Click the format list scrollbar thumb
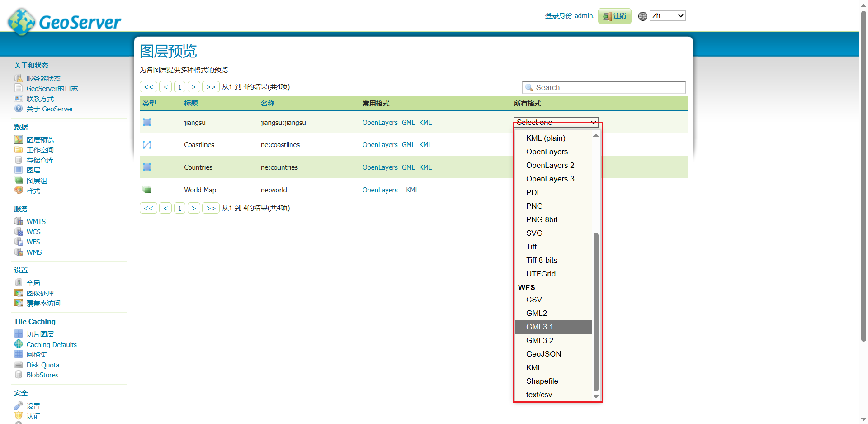This screenshot has height=424, width=868. (x=596, y=312)
